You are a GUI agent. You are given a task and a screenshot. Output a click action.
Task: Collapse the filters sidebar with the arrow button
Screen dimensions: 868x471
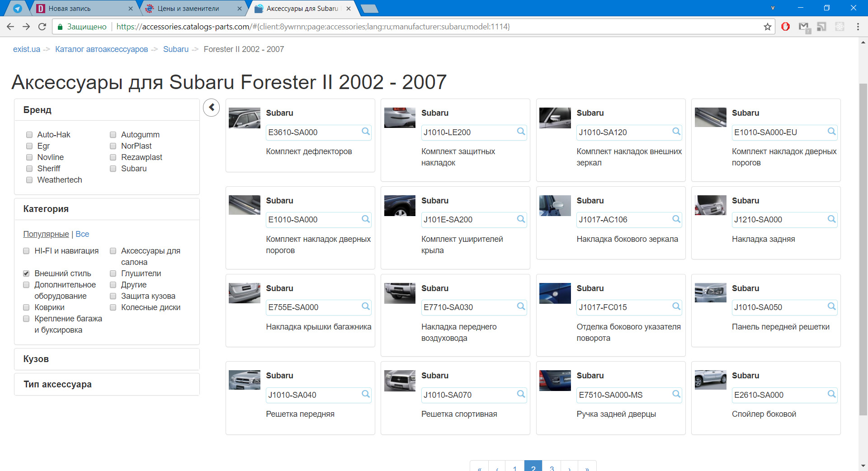pos(211,108)
